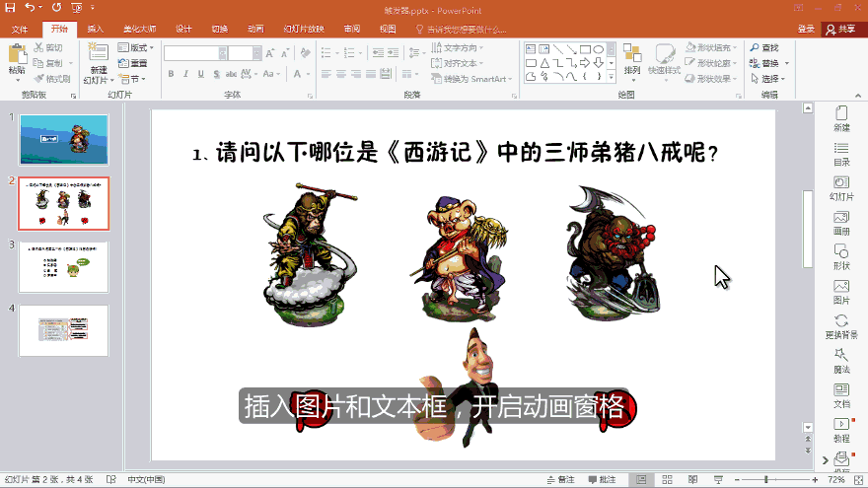Click the Paste (粘贴) clipboard icon

tap(17, 55)
